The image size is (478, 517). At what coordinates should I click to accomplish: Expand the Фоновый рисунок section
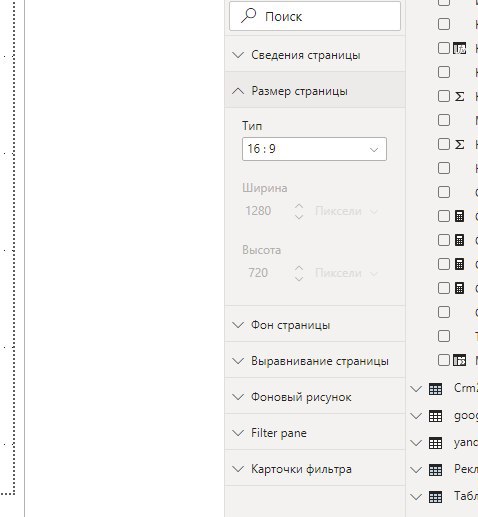pyautogui.click(x=315, y=397)
